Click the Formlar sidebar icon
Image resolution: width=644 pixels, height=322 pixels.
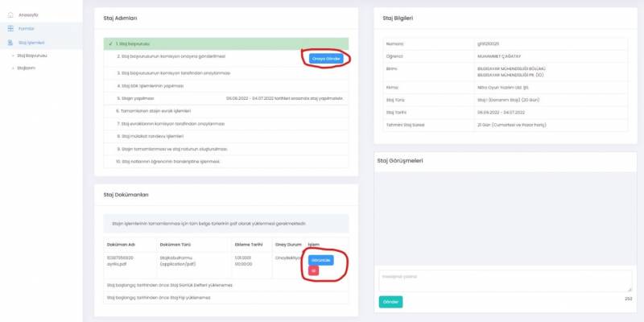pyautogui.click(x=10, y=28)
